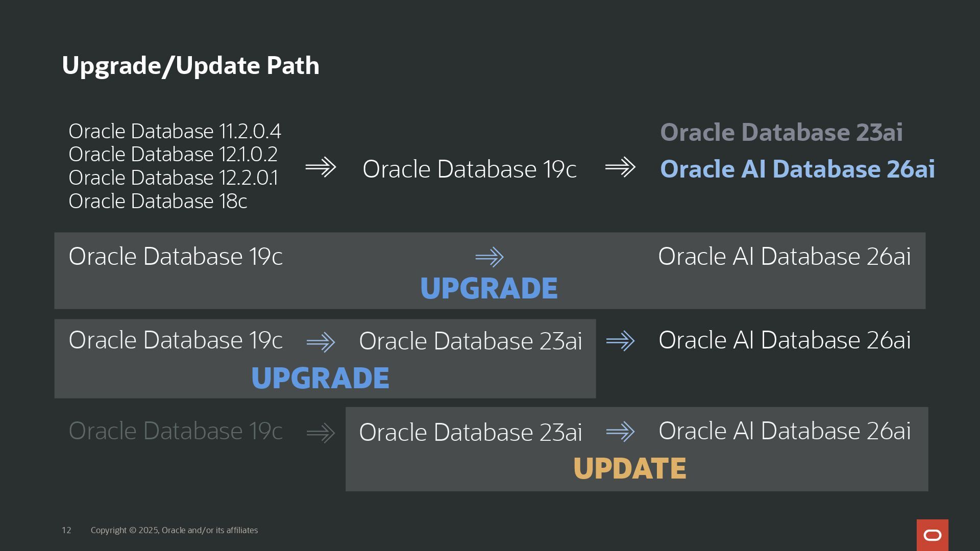Click the Oracle copyright footer text
This screenshot has height=551, width=980.
click(174, 531)
